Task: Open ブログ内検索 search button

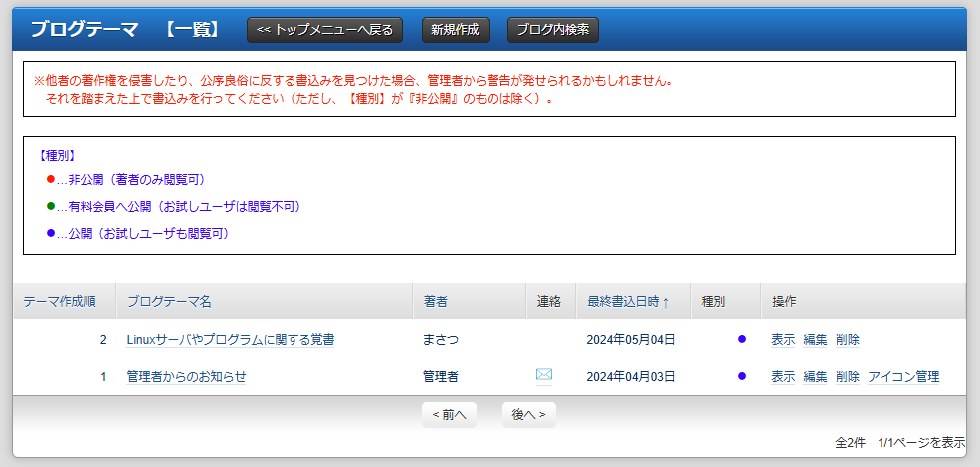Action: coord(552,30)
